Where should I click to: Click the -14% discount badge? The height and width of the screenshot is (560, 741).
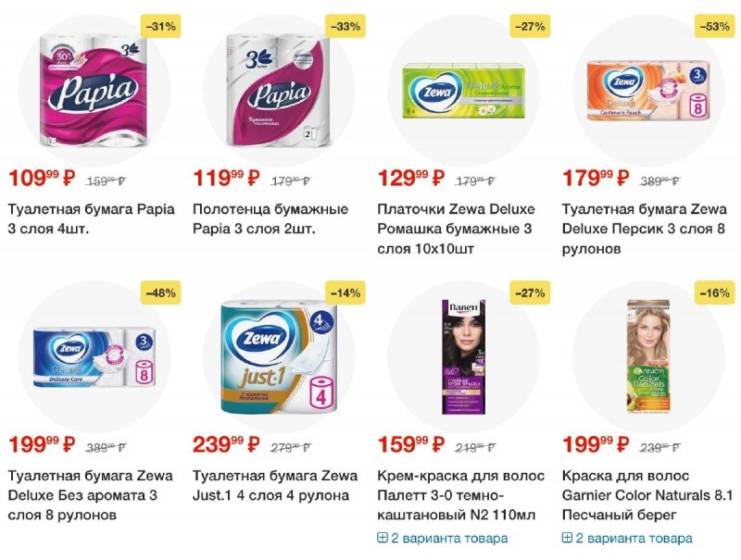tap(345, 292)
